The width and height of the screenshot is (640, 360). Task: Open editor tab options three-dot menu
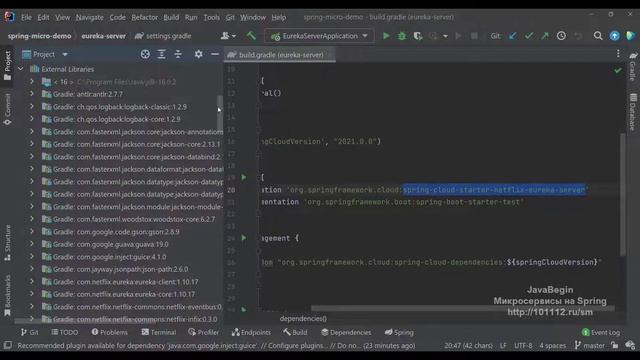tap(618, 54)
